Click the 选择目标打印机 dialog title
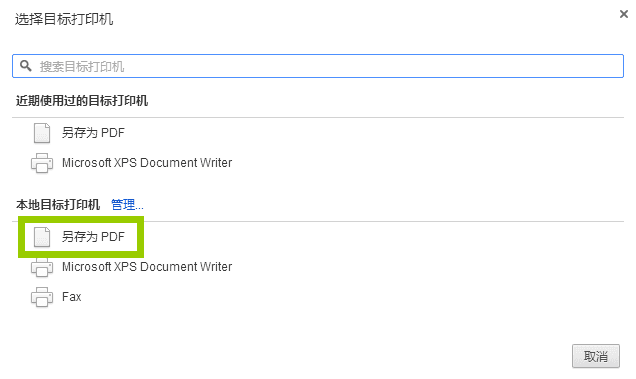 pos(64,19)
